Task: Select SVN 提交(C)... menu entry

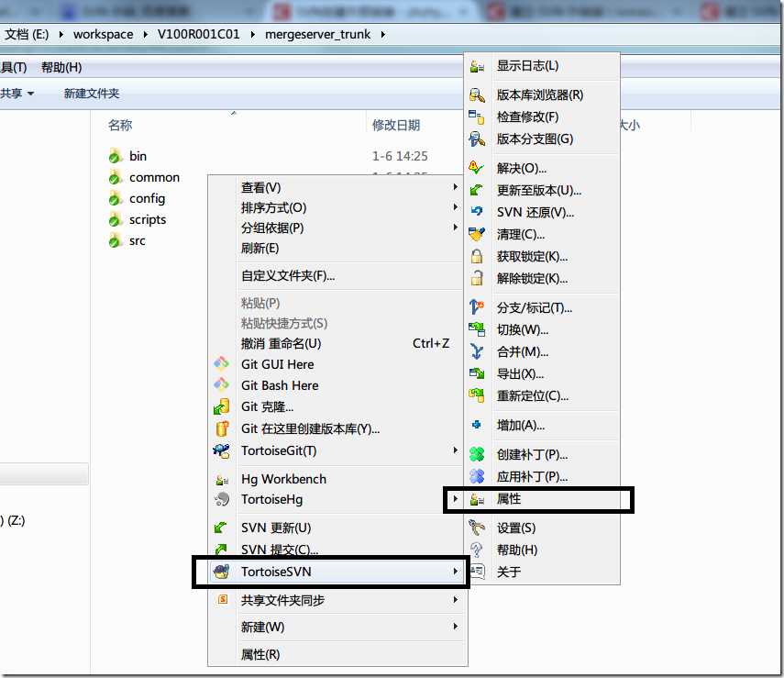Action: click(337, 550)
